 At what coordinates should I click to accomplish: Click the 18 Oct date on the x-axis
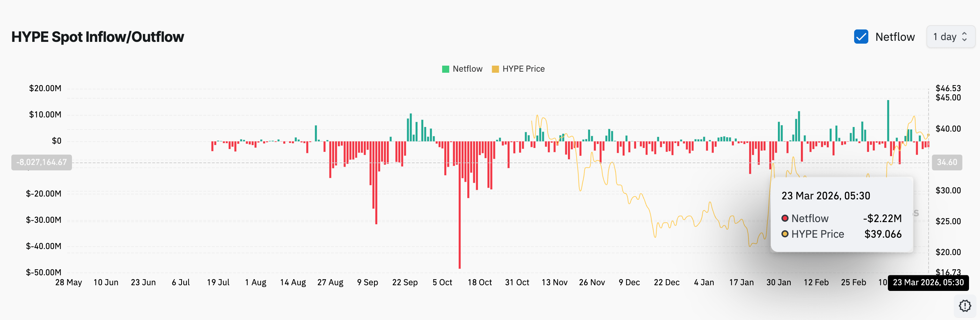[x=480, y=282]
